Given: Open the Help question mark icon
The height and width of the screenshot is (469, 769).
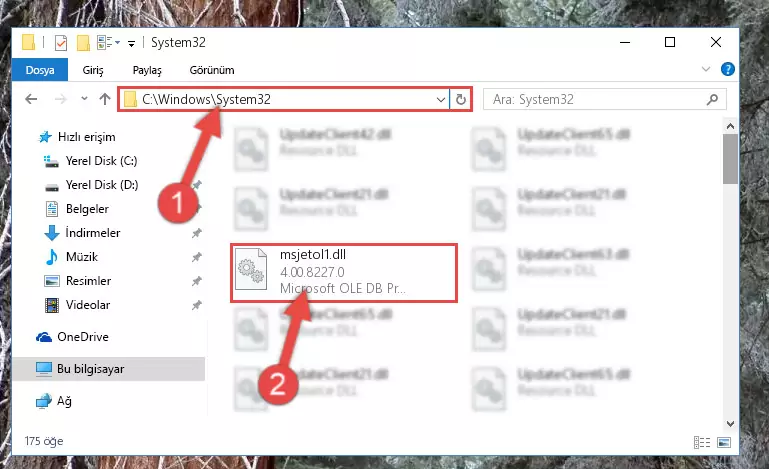Looking at the screenshot, I should 727,69.
